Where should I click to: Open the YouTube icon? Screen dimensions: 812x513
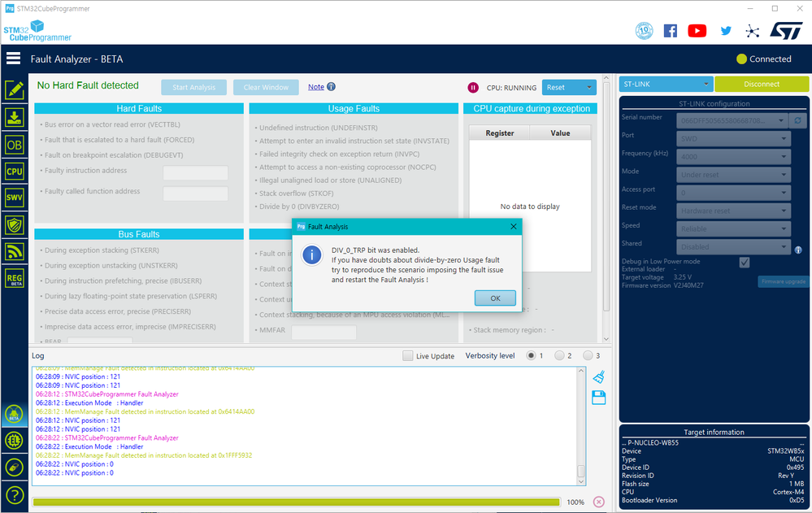click(697, 31)
